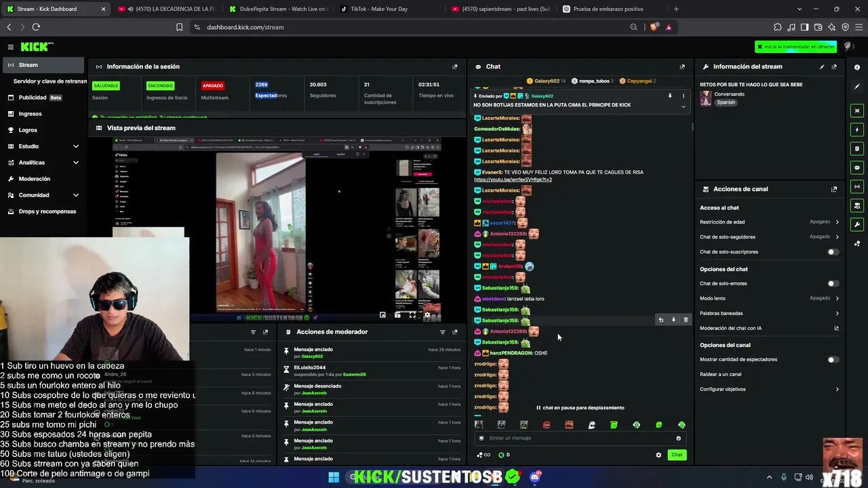Click the chat en pausa para desplazamiento notice

[580, 408]
